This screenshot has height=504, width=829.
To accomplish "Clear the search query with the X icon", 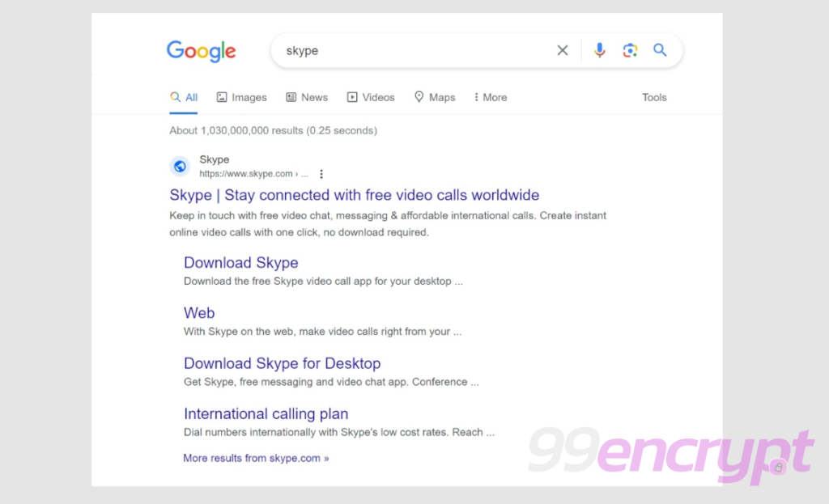I will (562, 49).
